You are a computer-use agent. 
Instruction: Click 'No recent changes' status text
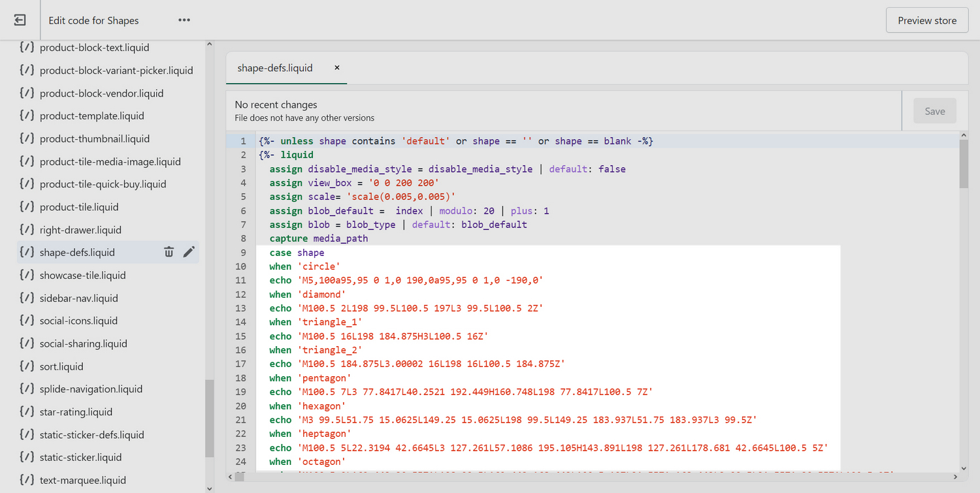[276, 104]
